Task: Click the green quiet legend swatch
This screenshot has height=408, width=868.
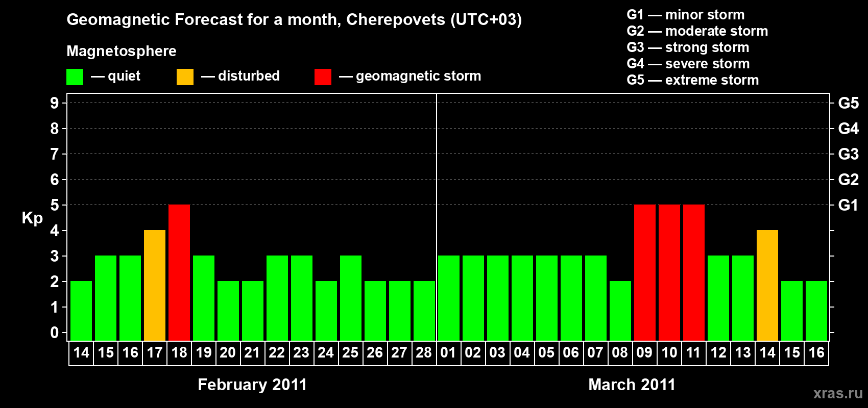Action: (x=75, y=77)
